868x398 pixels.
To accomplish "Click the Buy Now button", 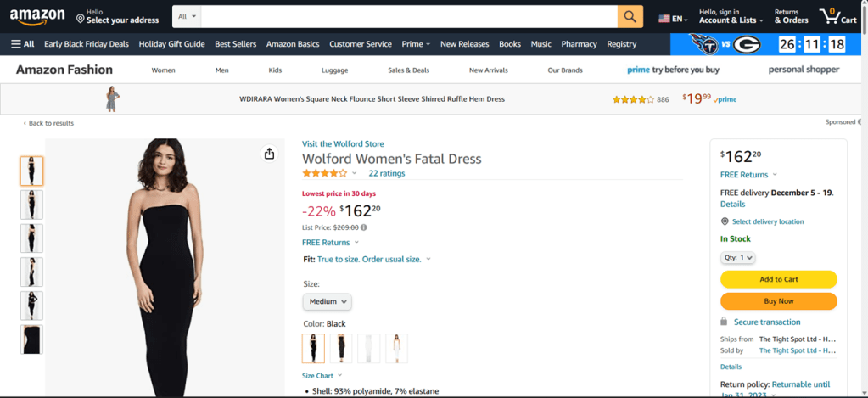I will point(778,301).
